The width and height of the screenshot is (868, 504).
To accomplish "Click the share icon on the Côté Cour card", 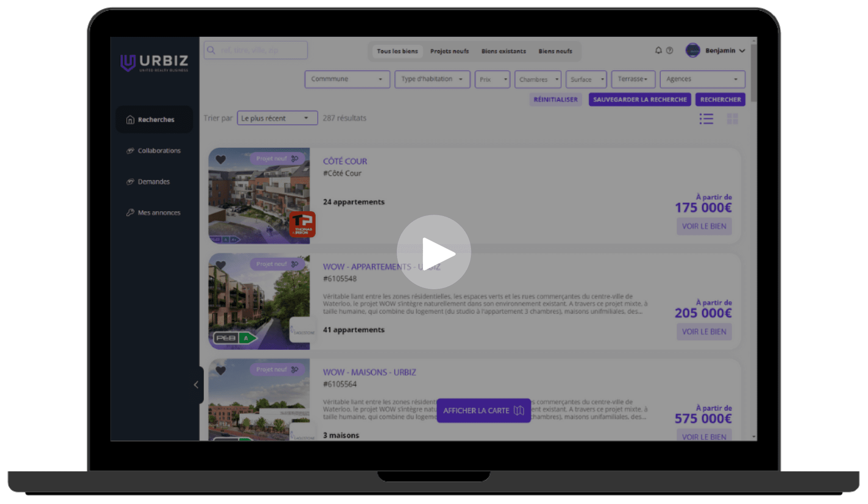I will [x=295, y=158].
